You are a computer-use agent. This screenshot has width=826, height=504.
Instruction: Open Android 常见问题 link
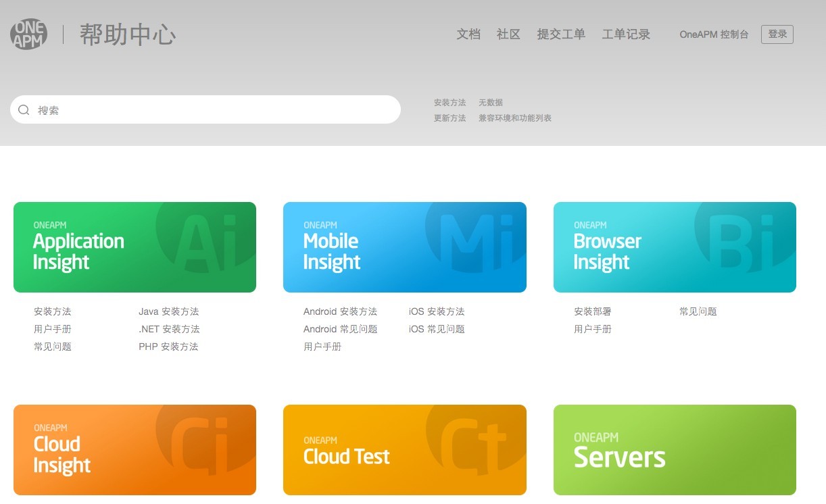click(341, 329)
